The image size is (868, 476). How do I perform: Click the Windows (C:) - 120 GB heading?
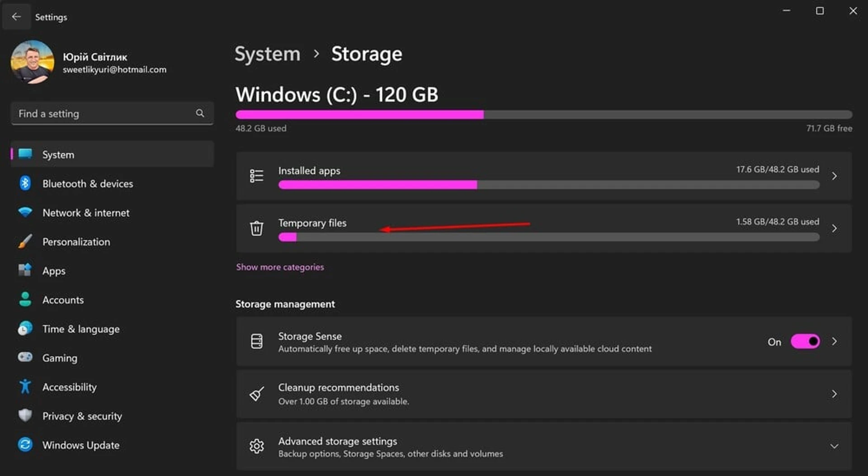click(x=337, y=95)
